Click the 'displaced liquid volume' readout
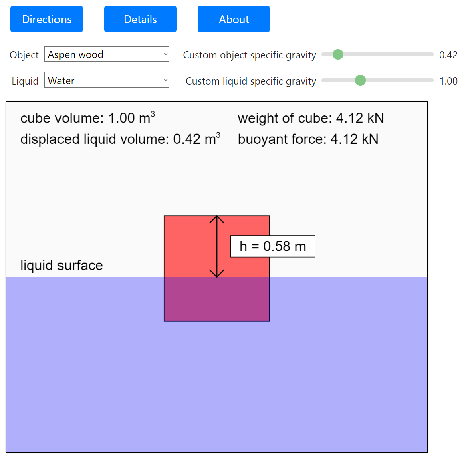The height and width of the screenshot is (473, 476). (x=120, y=139)
